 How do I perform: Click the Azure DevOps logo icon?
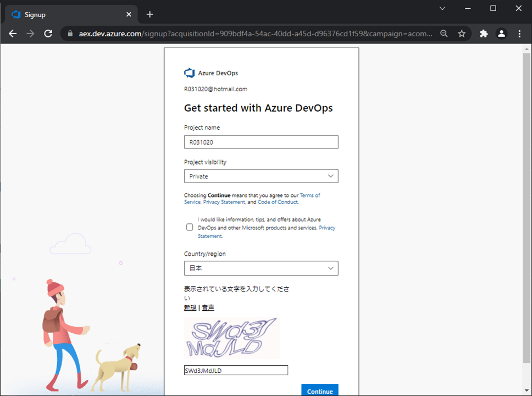[189, 73]
